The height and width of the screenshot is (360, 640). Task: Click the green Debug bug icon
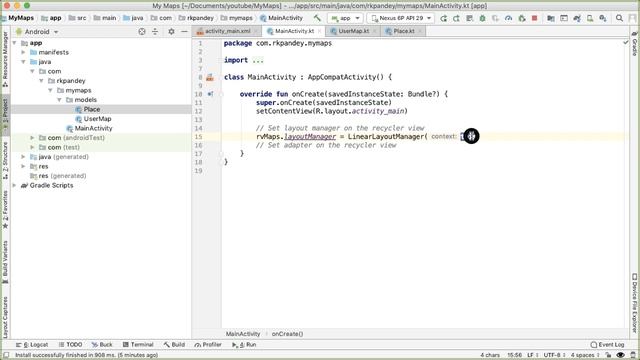click(x=482, y=18)
